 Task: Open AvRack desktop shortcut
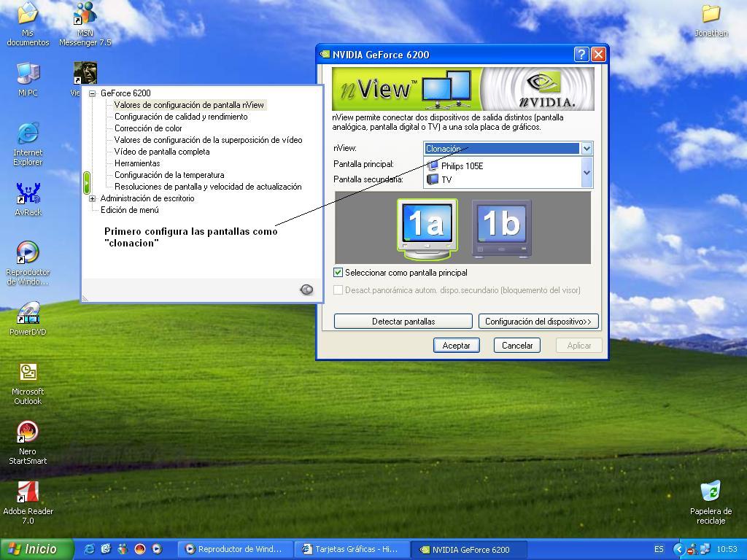[28, 199]
